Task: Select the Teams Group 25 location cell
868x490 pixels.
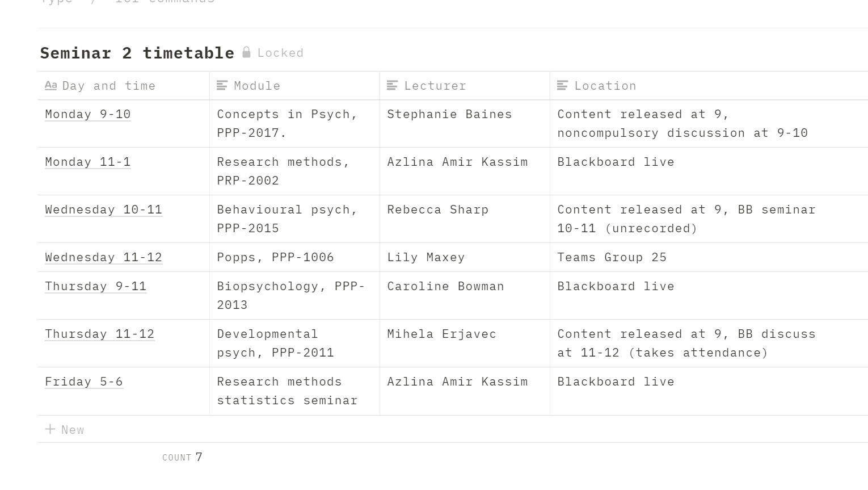Action: point(612,257)
